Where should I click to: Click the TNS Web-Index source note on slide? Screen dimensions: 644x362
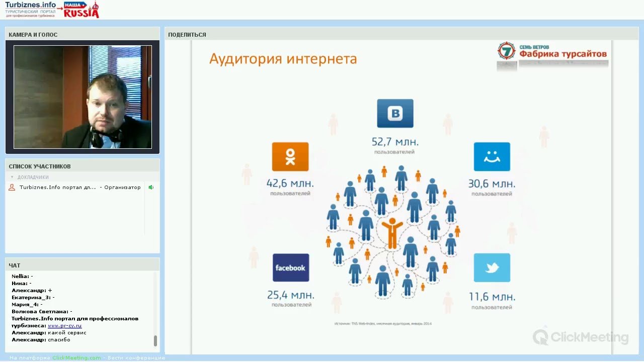coord(383,323)
